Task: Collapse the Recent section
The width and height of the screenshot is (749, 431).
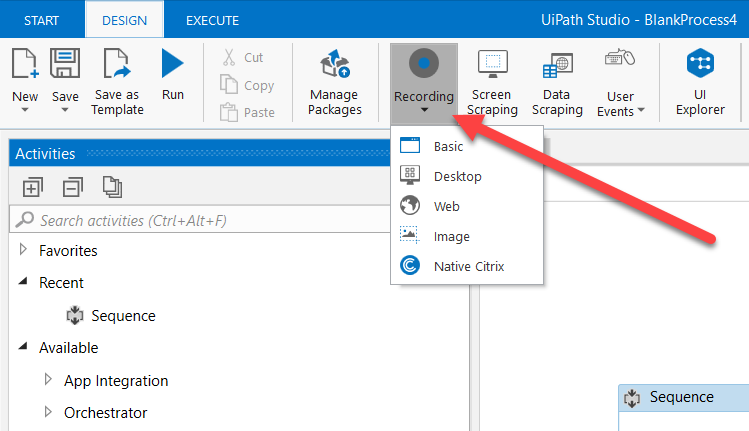Action: coord(24,283)
